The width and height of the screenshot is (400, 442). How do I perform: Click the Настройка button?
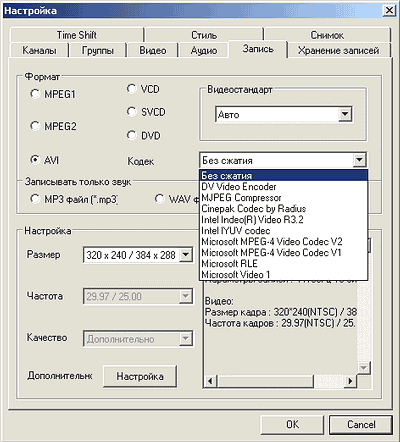coord(140,376)
